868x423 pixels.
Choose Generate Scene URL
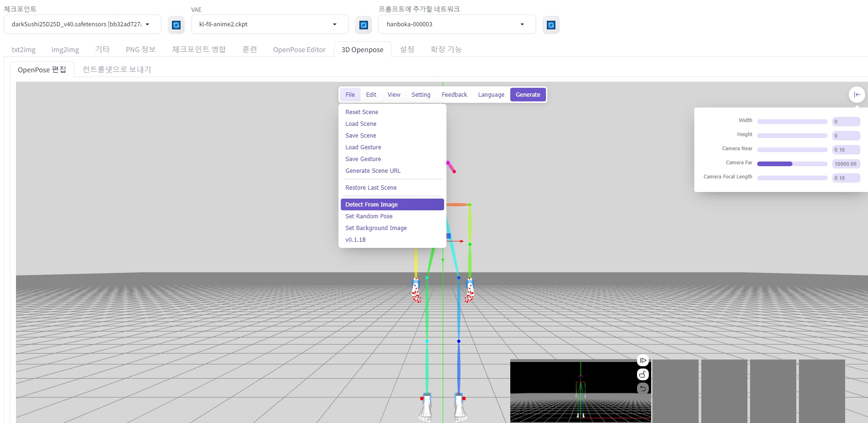coord(392,170)
